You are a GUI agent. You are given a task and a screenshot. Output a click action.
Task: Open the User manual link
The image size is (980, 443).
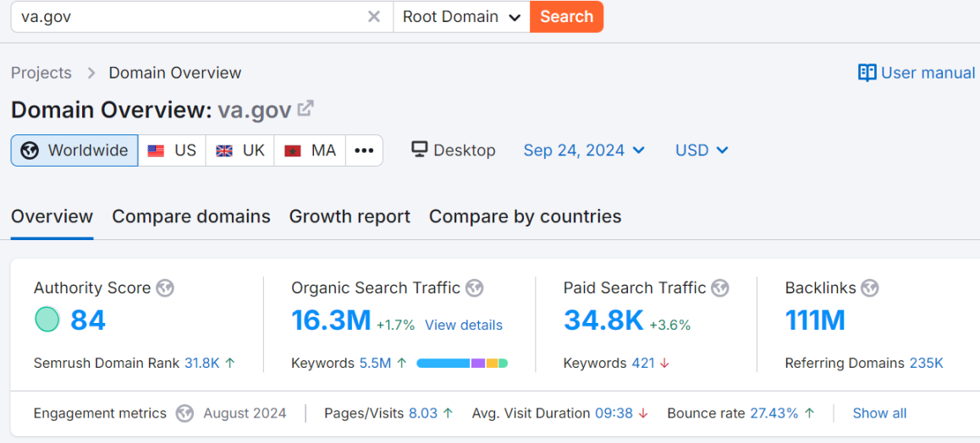(x=917, y=73)
